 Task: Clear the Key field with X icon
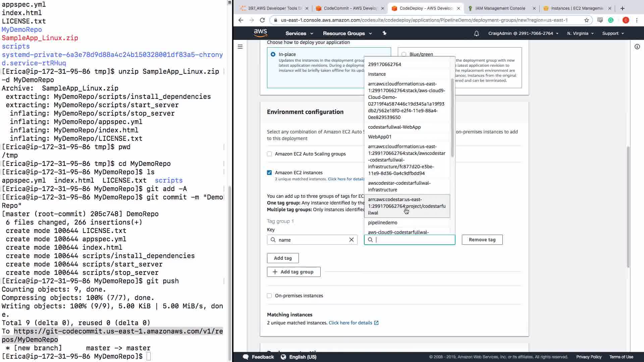click(x=351, y=240)
